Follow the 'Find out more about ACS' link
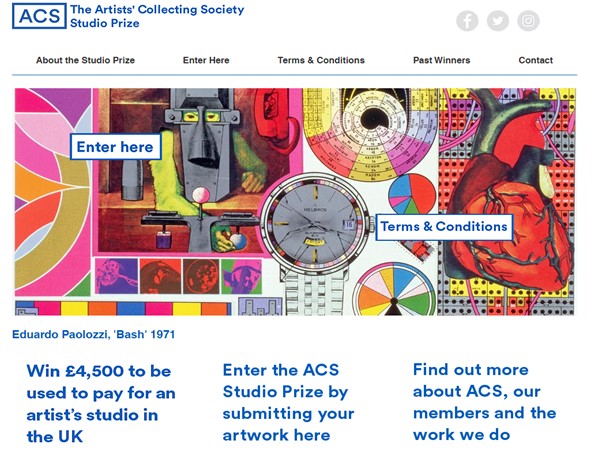The height and width of the screenshot is (453, 602). [x=484, y=401]
